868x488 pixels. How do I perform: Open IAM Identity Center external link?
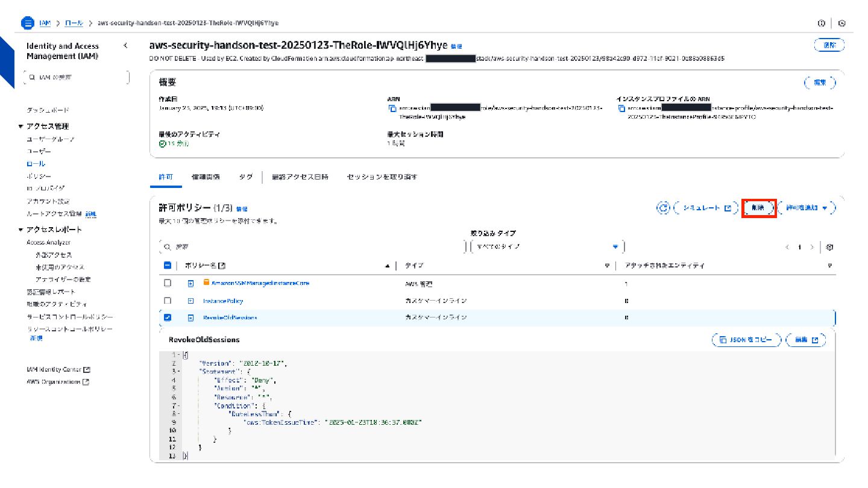click(58, 369)
